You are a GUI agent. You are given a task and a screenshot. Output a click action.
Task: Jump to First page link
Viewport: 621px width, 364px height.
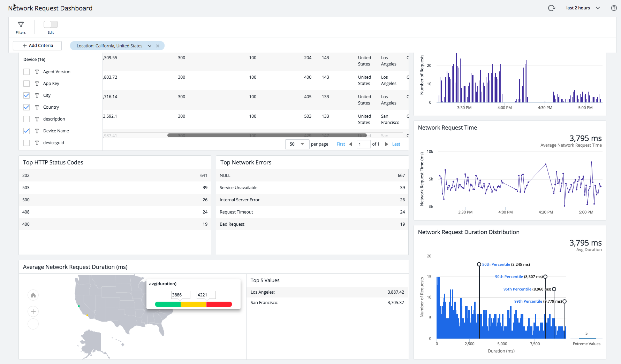341,144
